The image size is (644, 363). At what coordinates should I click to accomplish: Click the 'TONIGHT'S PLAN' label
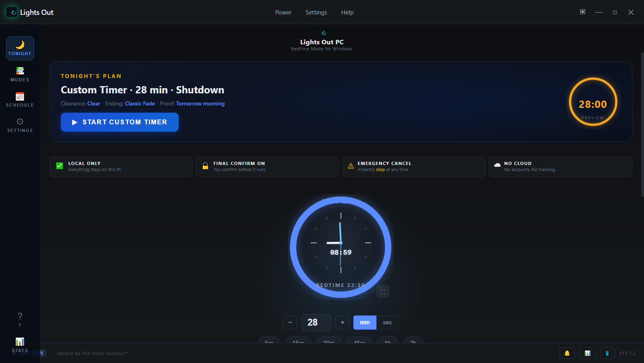[x=91, y=76]
